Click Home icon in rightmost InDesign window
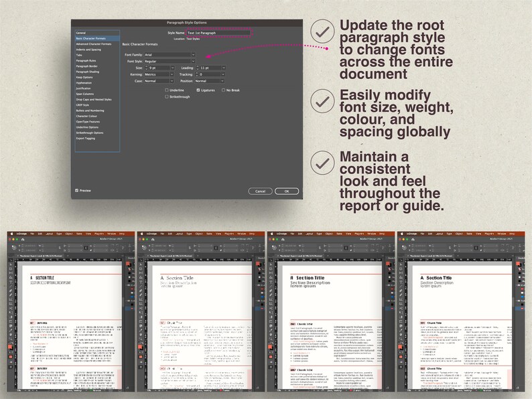This screenshot has width=532, height=399. [413, 239]
